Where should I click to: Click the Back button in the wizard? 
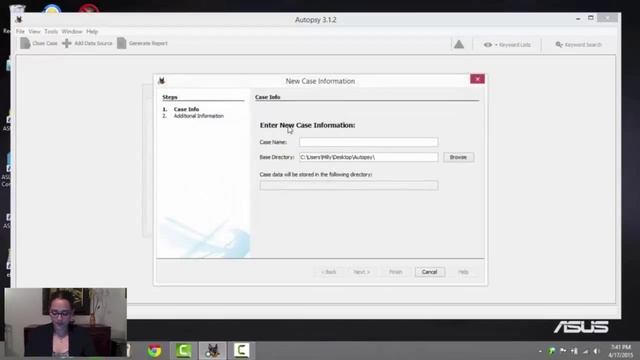point(329,272)
